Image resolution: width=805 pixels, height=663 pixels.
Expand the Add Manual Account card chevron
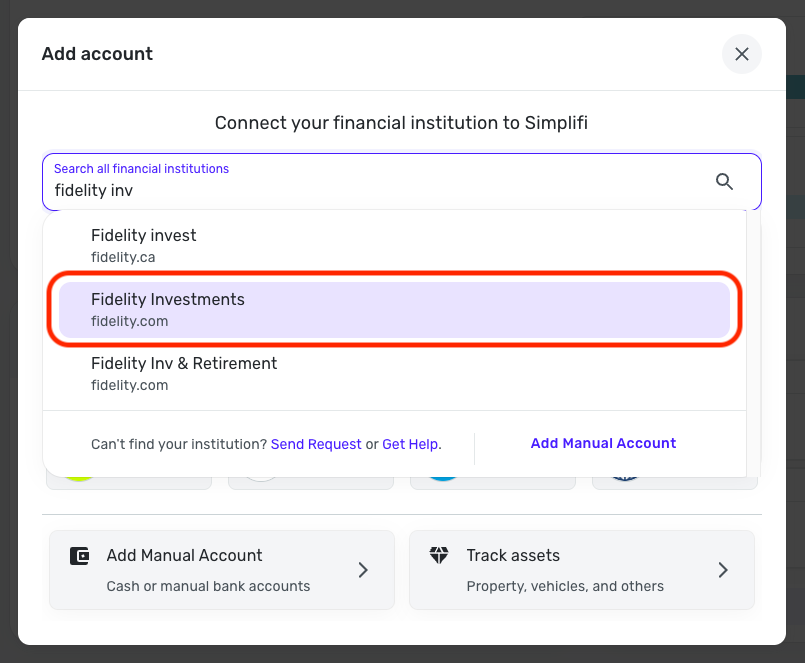click(x=363, y=570)
